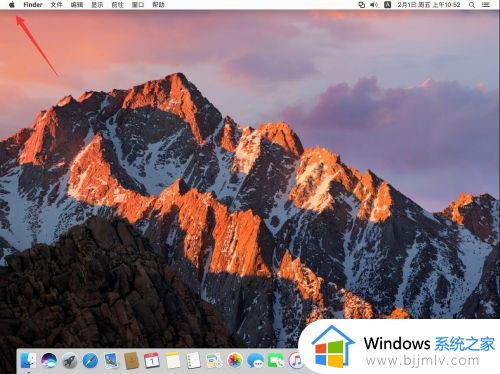Open Reminders list icon in Dock
Screen dimensions: 500x374
click(x=193, y=361)
